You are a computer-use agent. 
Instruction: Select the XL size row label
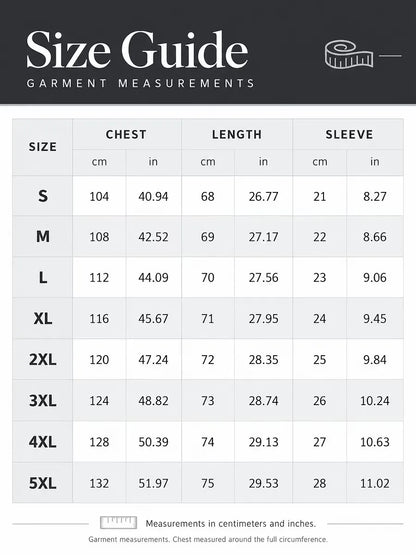pos(42,319)
